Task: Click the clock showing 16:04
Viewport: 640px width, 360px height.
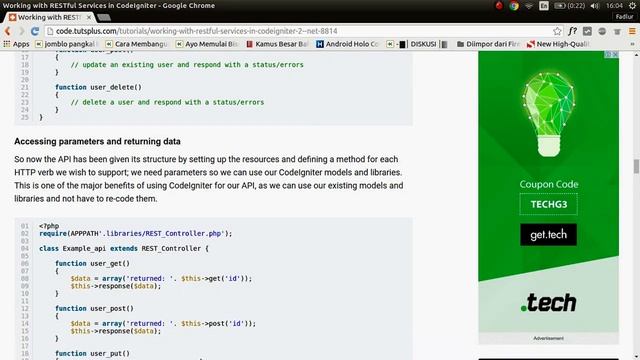Action: point(614,6)
